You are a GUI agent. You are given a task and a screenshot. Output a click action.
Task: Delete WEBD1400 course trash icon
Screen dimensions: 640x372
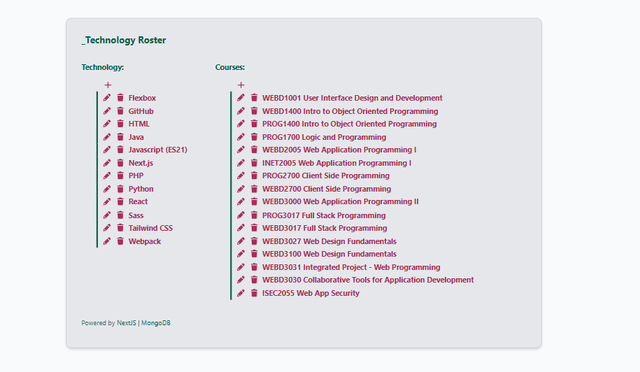(x=254, y=111)
